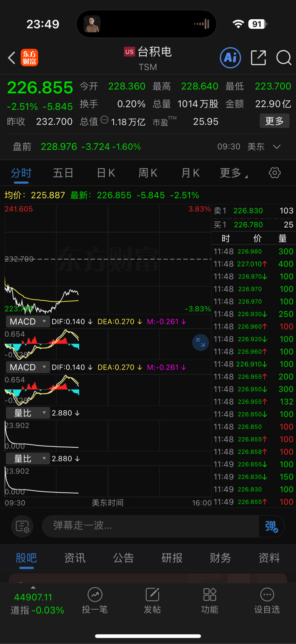Viewport: 296px width, 644px height.
Task: Open the 研报 tab
Action: pyautogui.click(x=172, y=558)
